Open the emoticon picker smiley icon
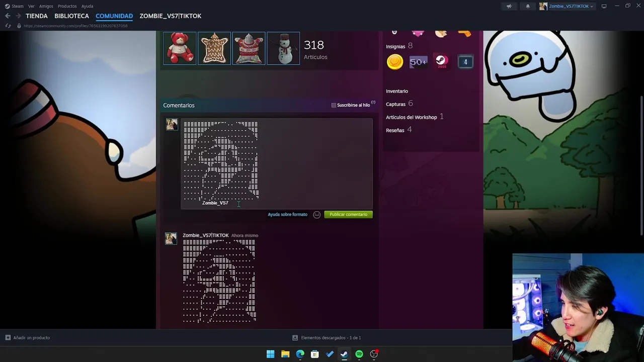 point(317,215)
